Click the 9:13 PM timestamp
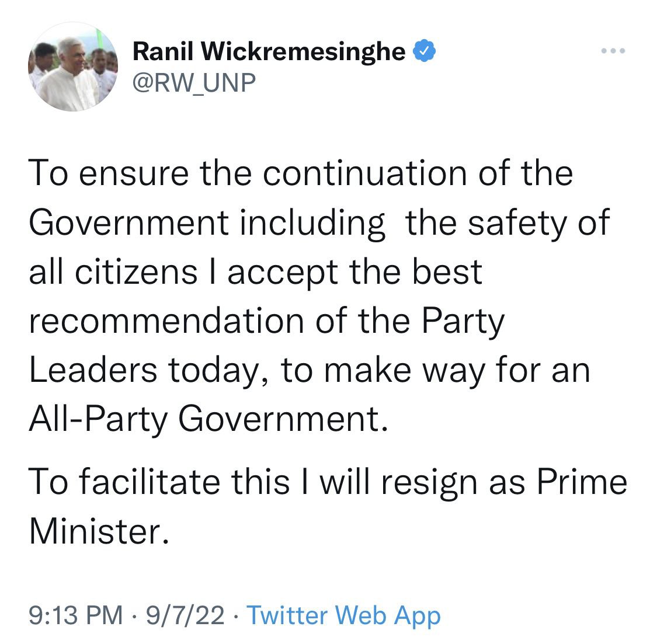Image resolution: width=657 pixels, height=644 pixels. click(x=76, y=615)
